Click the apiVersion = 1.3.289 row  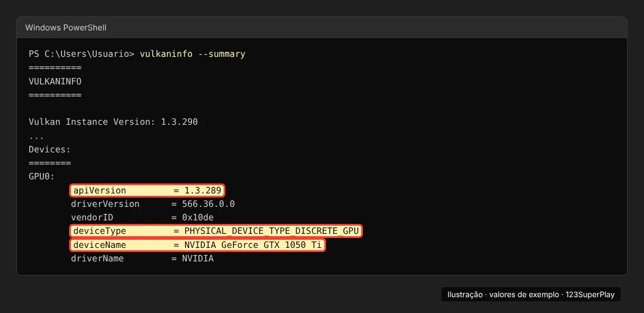(148, 190)
